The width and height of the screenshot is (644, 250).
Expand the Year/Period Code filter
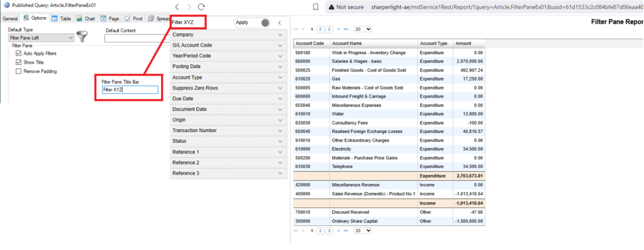tap(228, 56)
